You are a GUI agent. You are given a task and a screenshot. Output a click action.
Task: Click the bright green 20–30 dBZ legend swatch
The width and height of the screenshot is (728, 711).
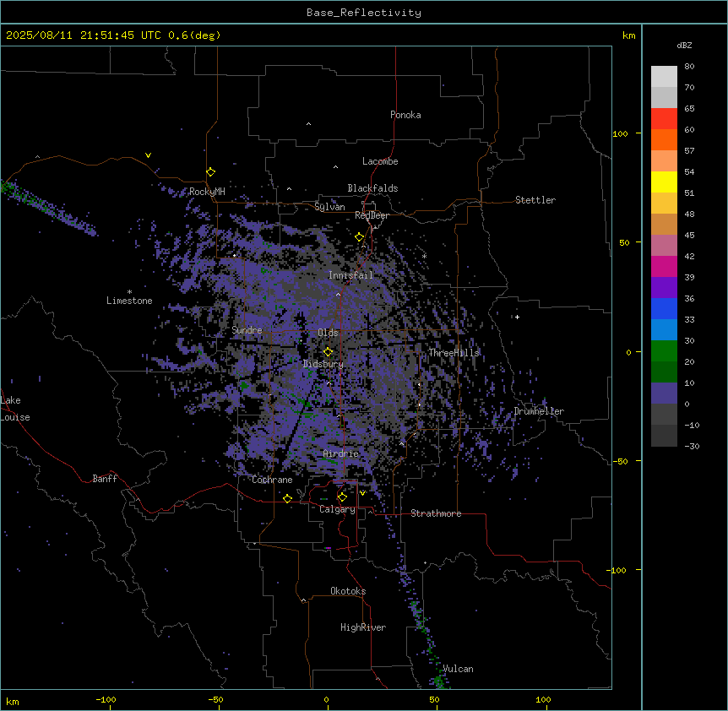tap(664, 351)
